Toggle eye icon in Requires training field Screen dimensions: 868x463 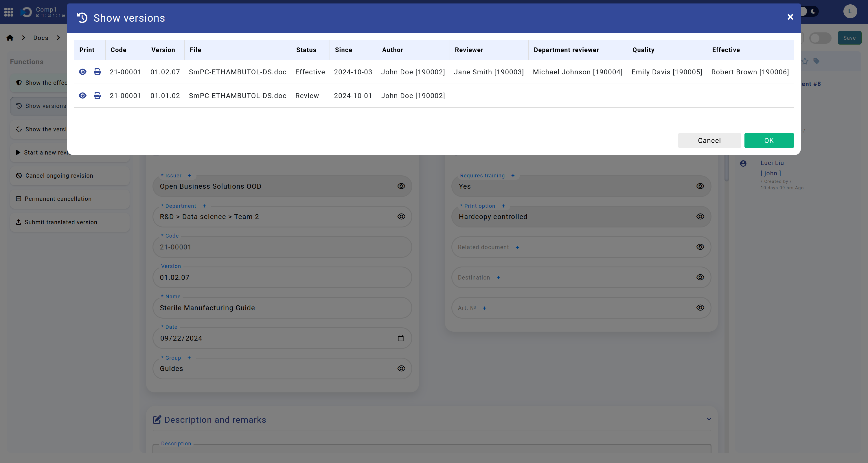click(x=700, y=186)
